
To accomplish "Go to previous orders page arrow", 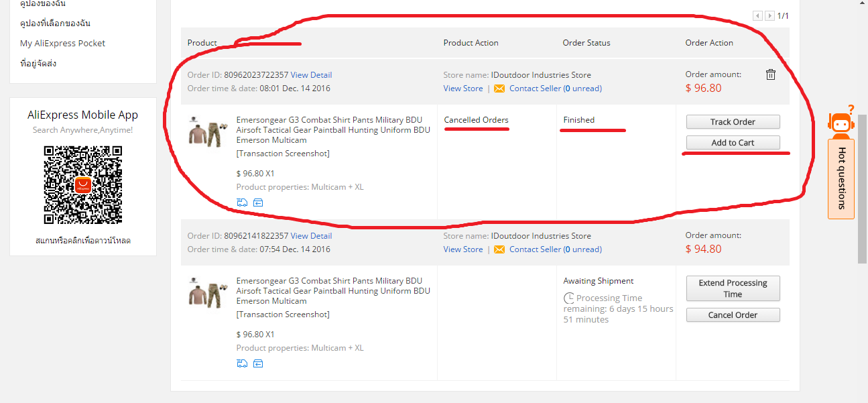I will (757, 15).
